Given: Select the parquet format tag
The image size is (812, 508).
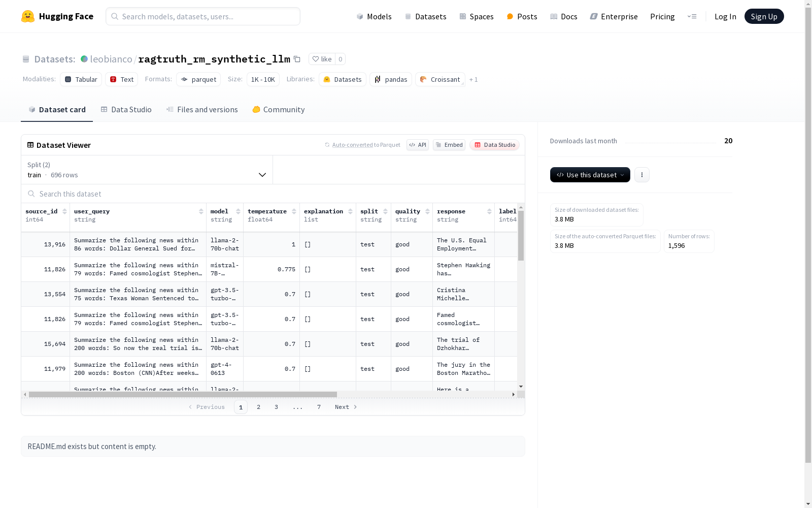Looking at the screenshot, I should pos(198,79).
